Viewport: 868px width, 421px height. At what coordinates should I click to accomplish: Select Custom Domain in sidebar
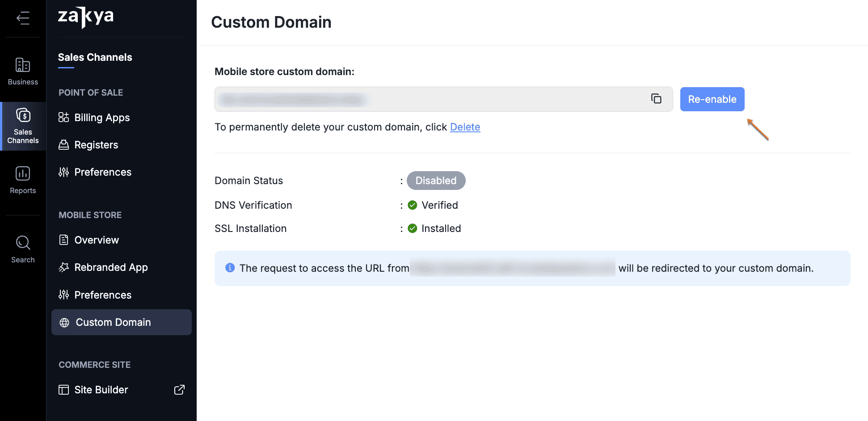113,322
